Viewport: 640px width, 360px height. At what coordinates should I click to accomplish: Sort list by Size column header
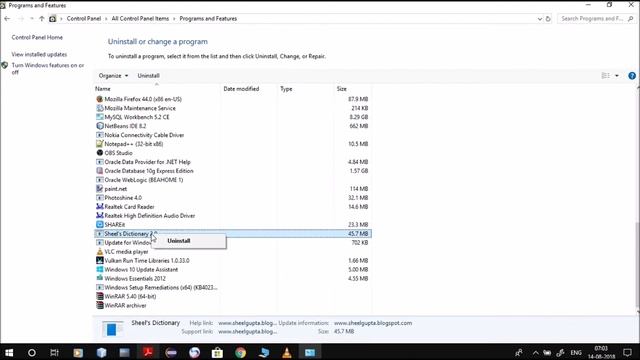353,89
